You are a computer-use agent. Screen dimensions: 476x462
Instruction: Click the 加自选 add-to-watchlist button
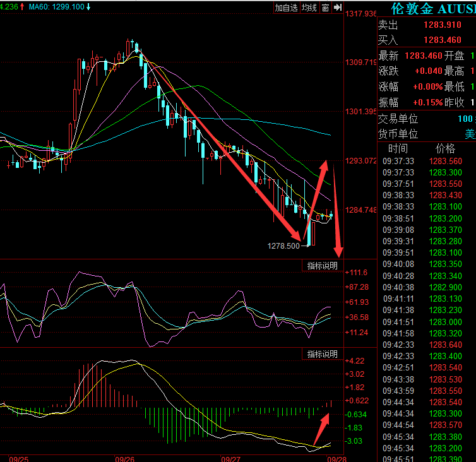pyautogui.click(x=286, y=8)
